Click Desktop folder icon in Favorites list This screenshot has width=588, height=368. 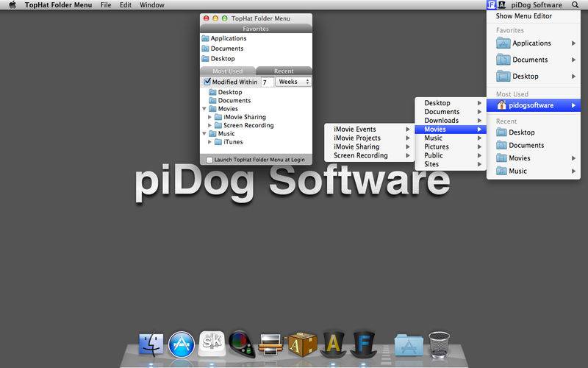pyautogui.click(x=205, y=59)
